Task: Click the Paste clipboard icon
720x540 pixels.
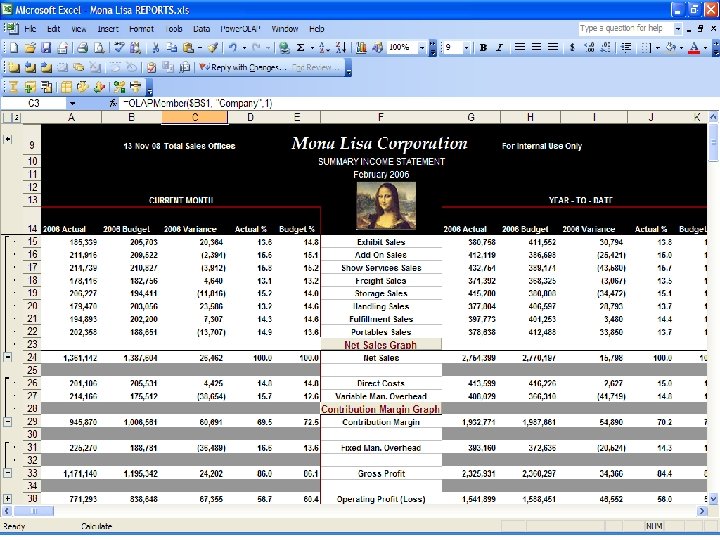Action: [188, 47]
